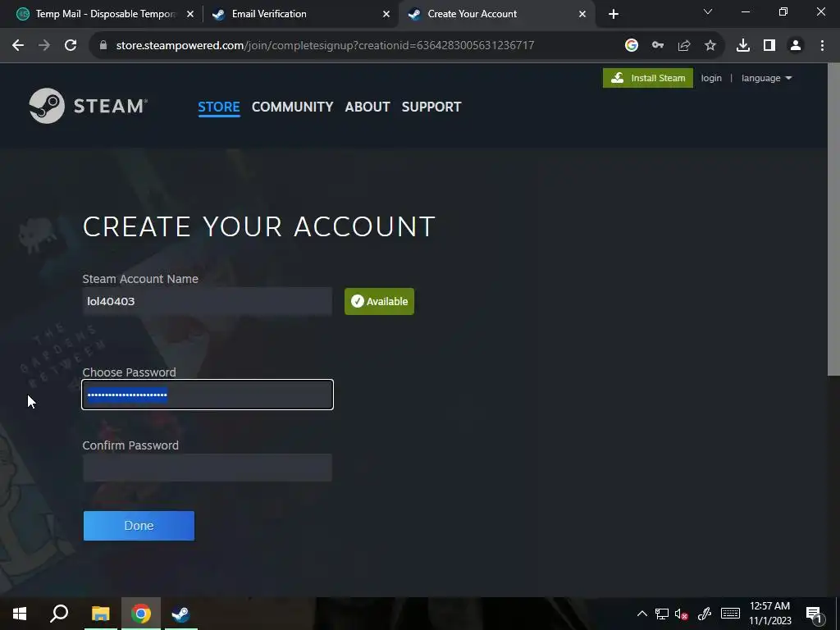The height and width of the screenshot is (630, 840).
Task: Focus the Choose Password field
Action: tap(208, 395)
